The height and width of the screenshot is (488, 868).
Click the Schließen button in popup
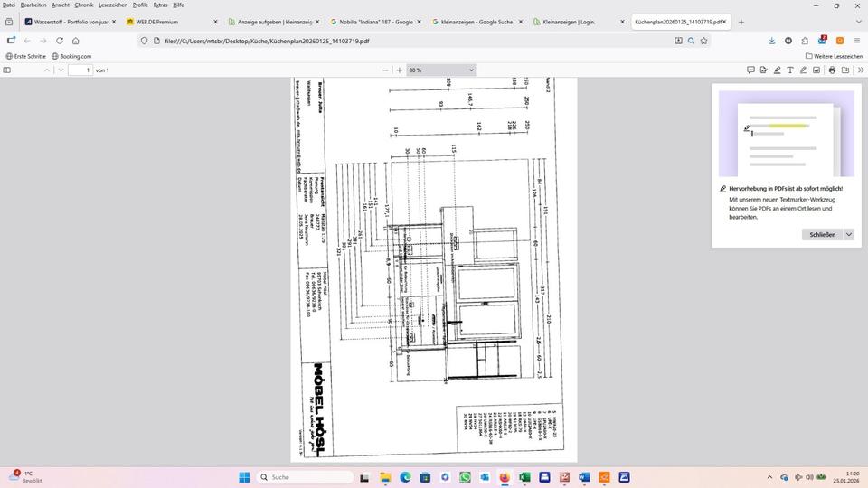[821, 234]
